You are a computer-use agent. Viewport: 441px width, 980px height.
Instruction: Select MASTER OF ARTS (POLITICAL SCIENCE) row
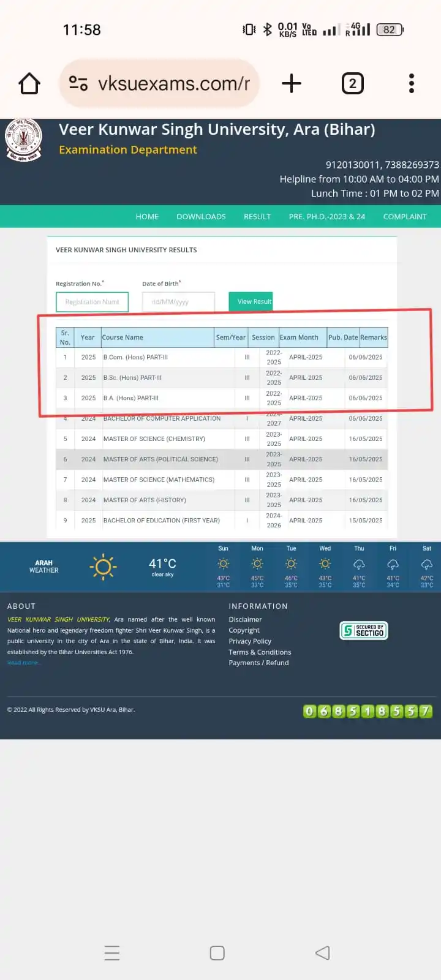click(222, 459)
